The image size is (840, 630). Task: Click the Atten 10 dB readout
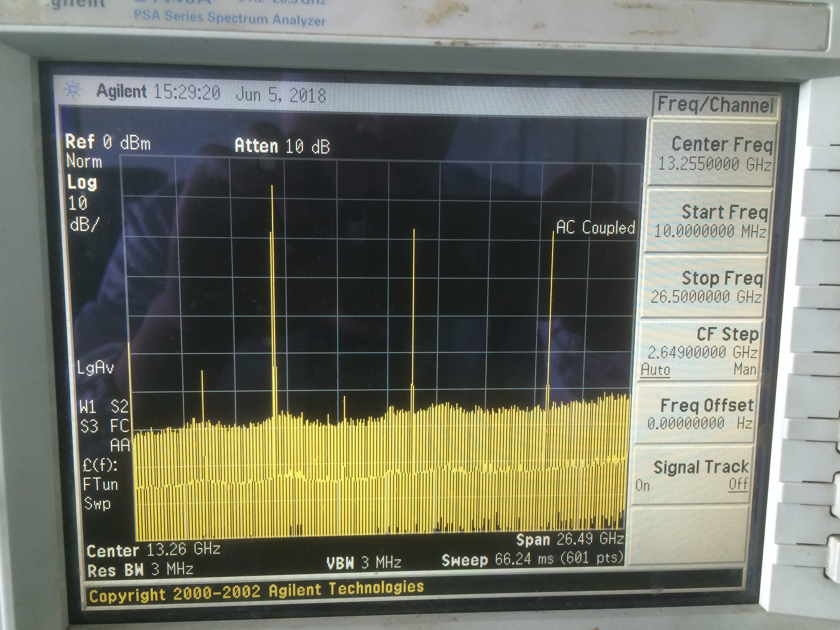tap(282, 146)
